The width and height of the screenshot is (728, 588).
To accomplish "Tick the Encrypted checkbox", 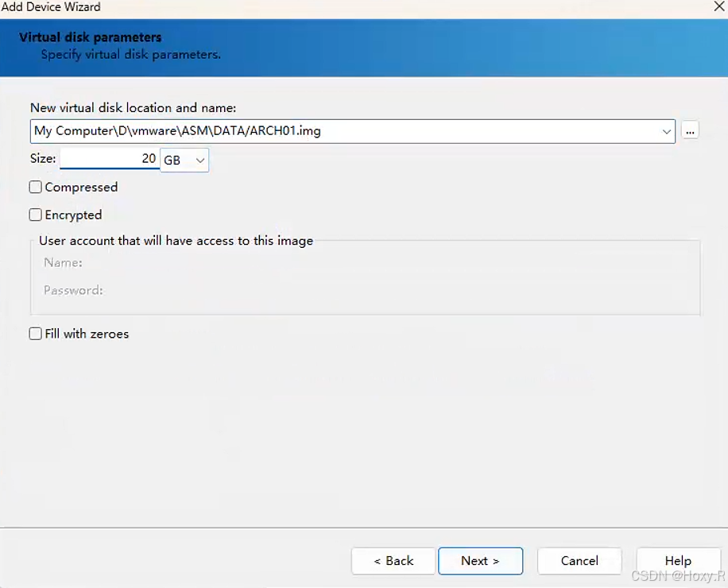I will (35, 215).
